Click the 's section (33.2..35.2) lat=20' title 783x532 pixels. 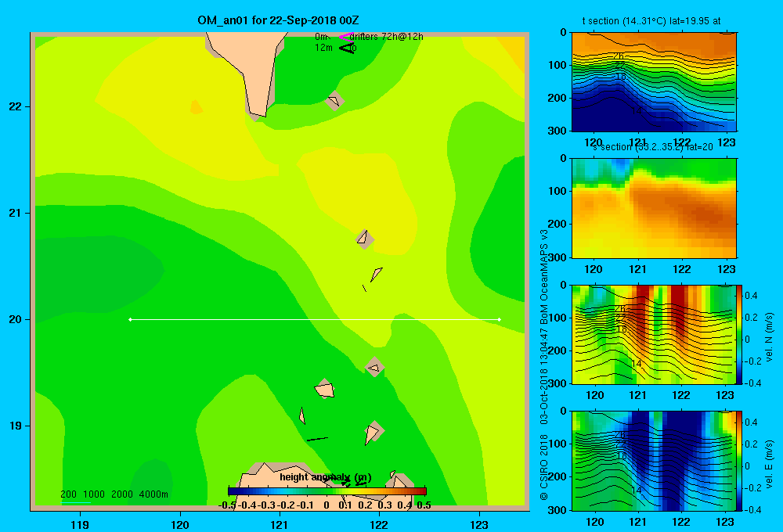pyautogui.click(x=653, y=147)
